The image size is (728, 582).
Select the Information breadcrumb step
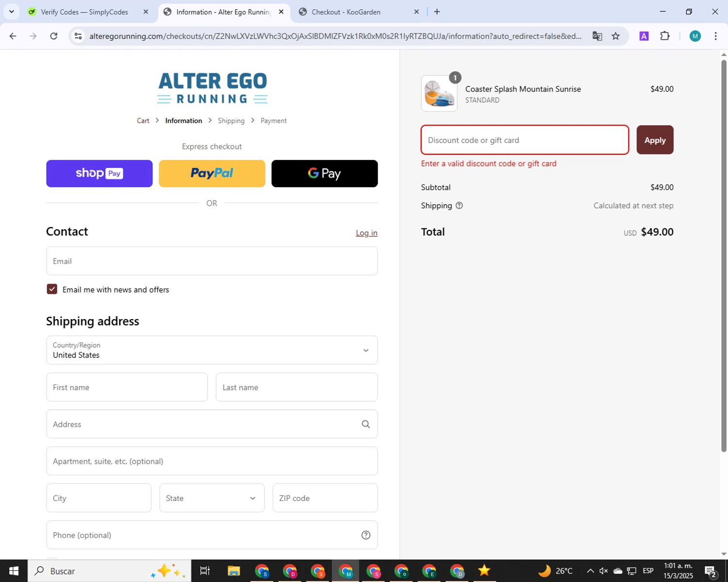183,121
